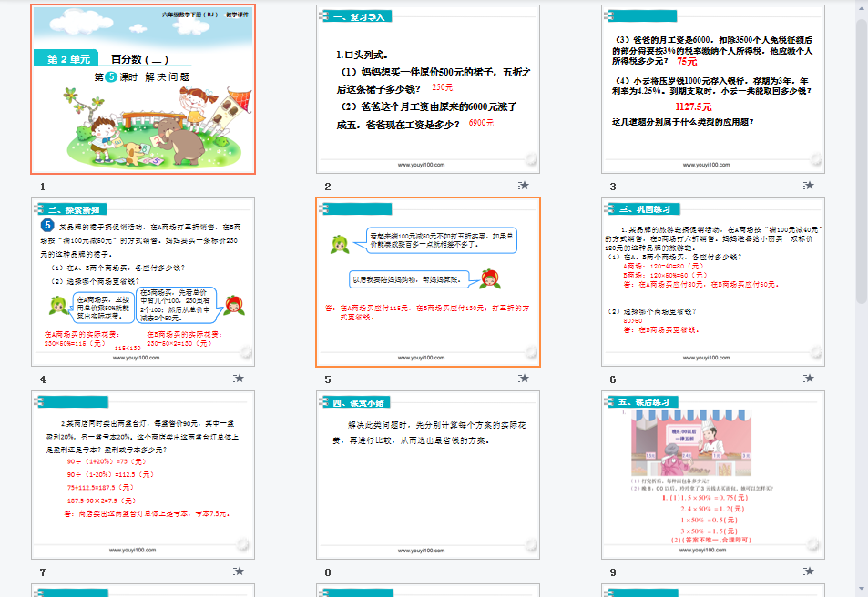The width and height of the screenshot is (868, 597).
Task: Click slide number label 8
Action: pos(328,572)
